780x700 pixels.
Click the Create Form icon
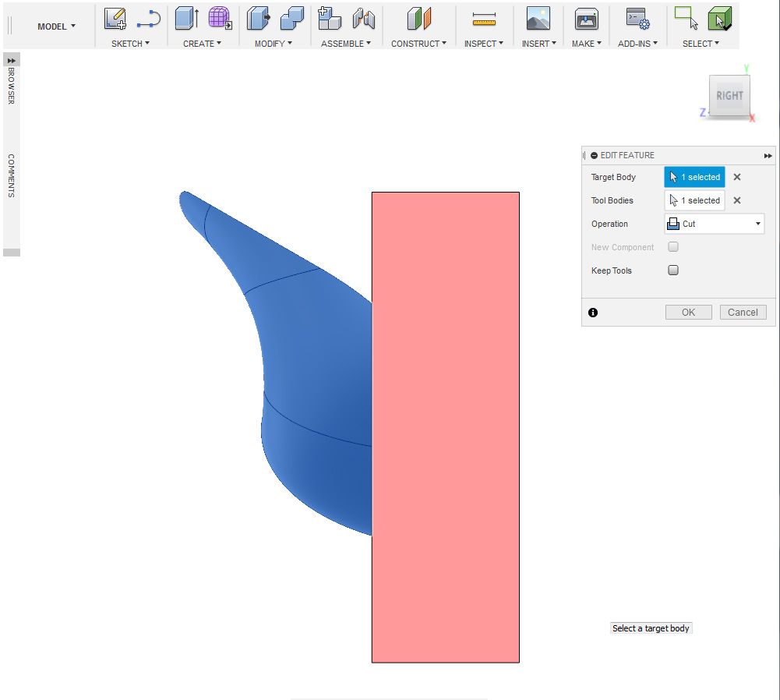click(x=220, y=19)
